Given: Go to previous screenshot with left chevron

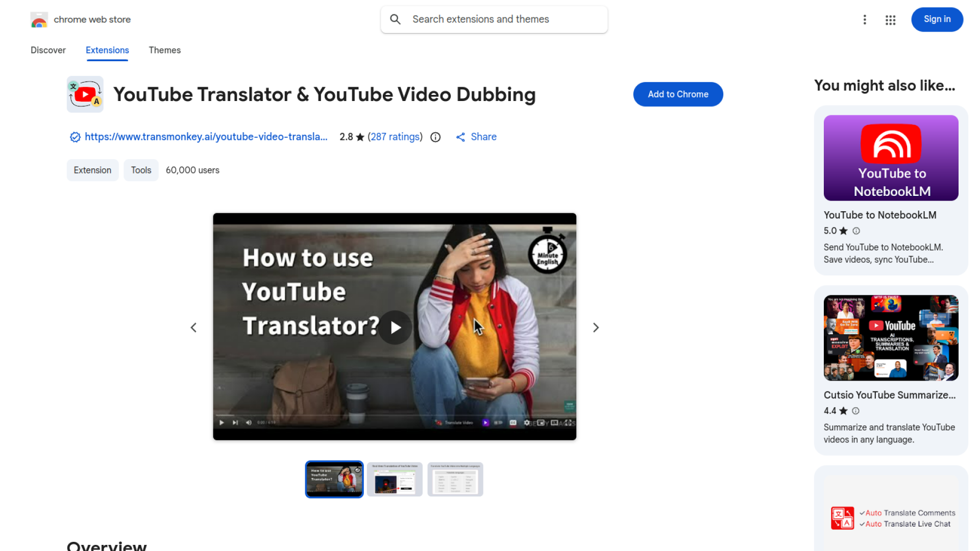Looking at the screenshot, I should 193,328.
